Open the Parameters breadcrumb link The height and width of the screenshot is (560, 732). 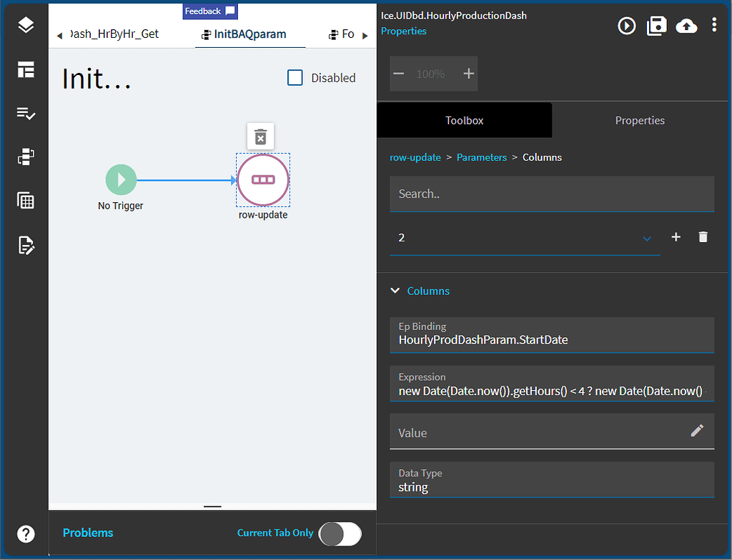[482, 157]
